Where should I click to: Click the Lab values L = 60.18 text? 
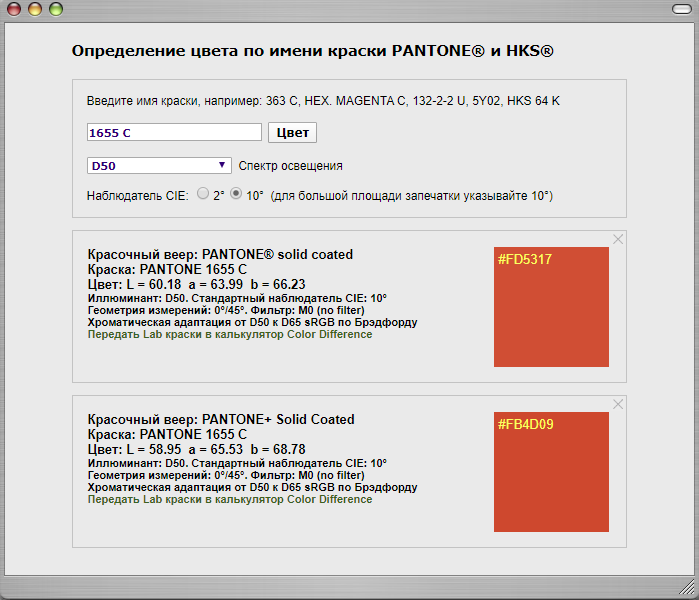point(197,284)
